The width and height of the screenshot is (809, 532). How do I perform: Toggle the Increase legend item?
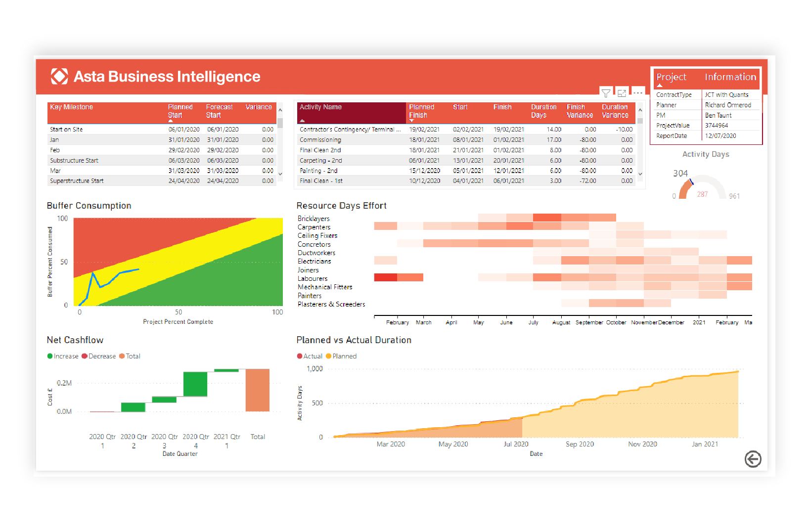[x=63, y=356]
